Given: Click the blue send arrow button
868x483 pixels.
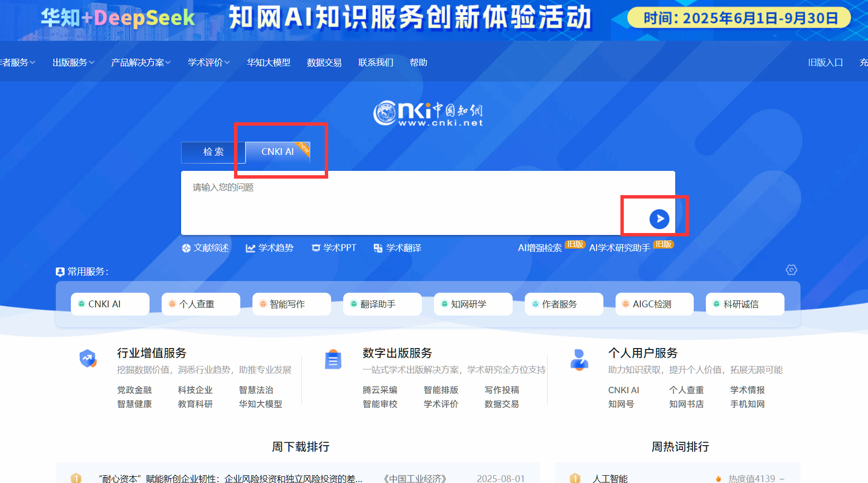Looking at the screenshot, I should [x=659, y=219].
